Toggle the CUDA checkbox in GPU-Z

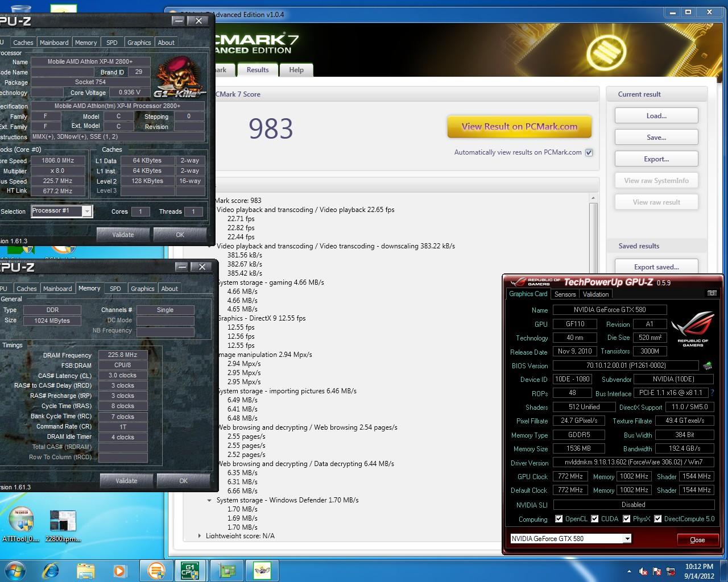pyautogui.click(x=594, y=518)
